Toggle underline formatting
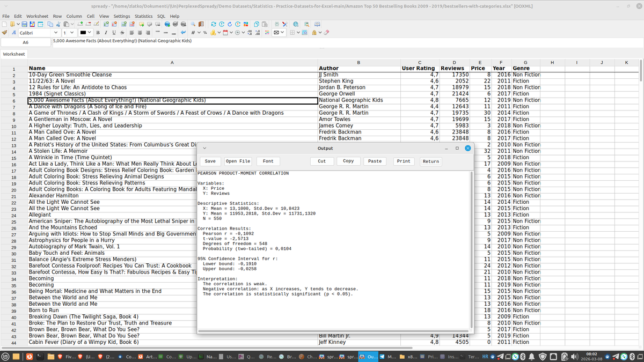 click(x=114, y=33)
